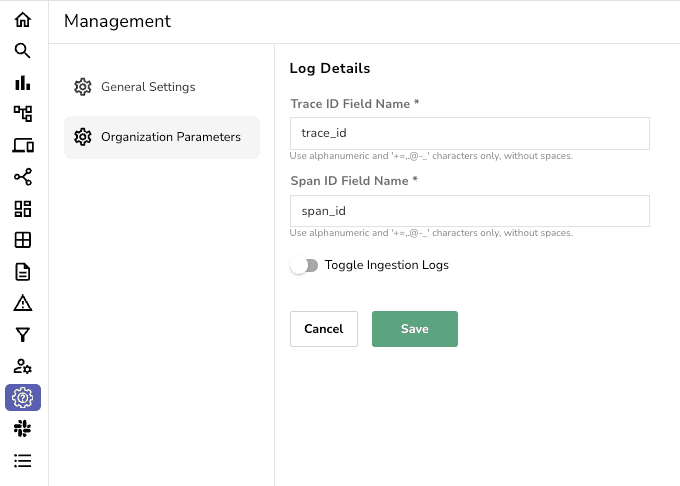Image resolution: width=680 pixels, height=486 pixels.
Task: Click the Trace ID Field Name input
Action: pyautogui.click(x=469, y=133)
